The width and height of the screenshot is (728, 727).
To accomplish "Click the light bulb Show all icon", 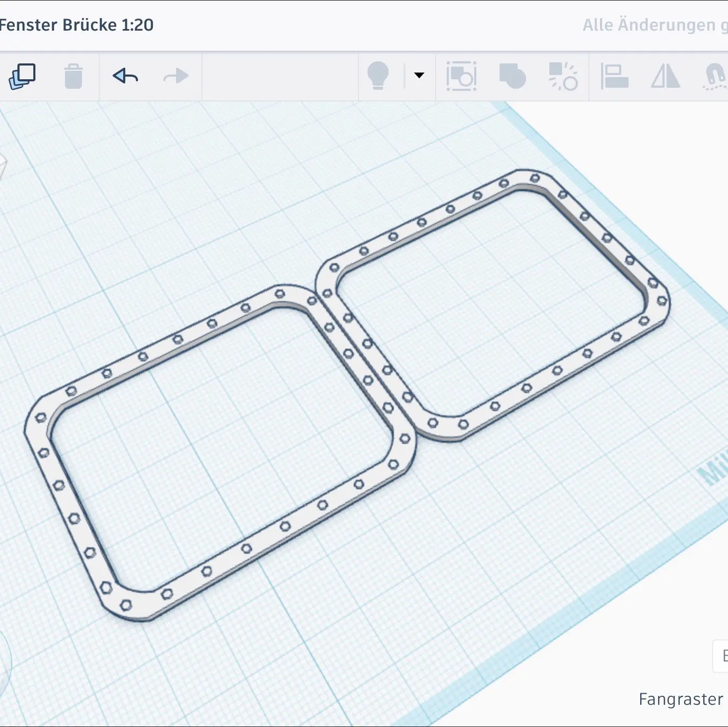I will point(378,76).
